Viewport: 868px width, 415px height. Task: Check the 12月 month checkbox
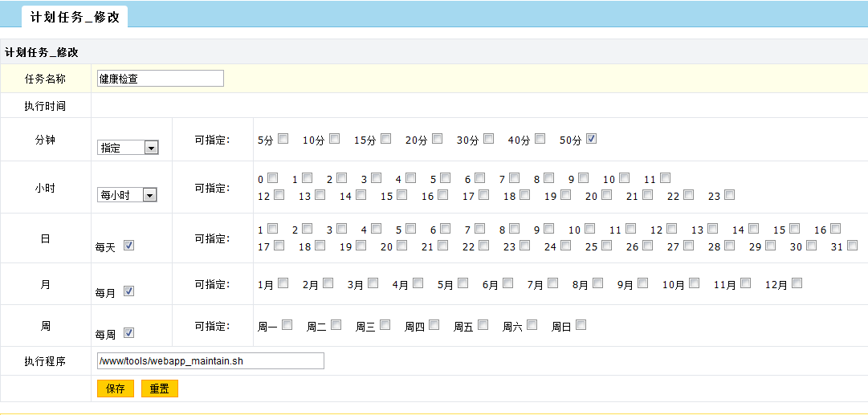[797, 283]
